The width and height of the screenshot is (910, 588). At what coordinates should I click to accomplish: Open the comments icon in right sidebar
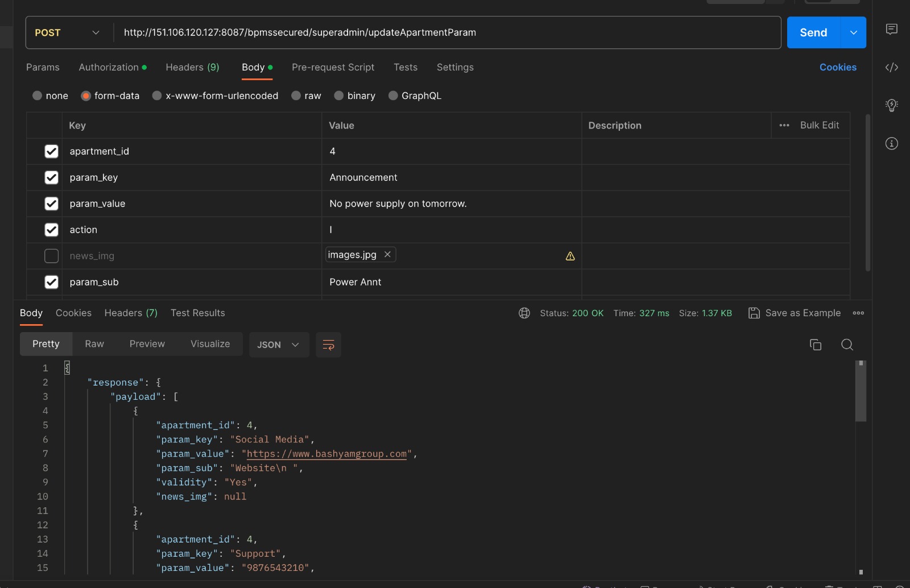click(891, 30)
